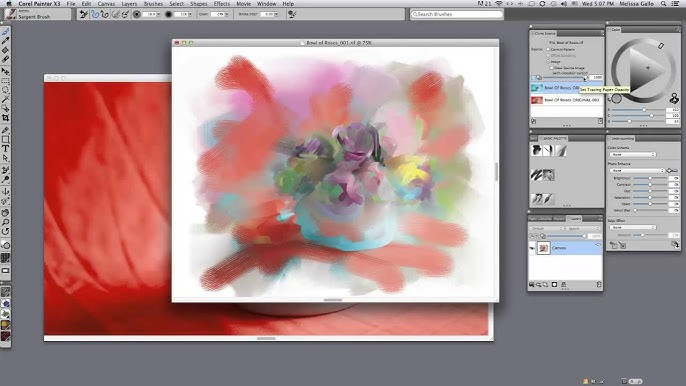The height and width of the screenshot is (386, 686).
Task: Adjust the Saturation slider in Underpainting
Action: click(650, 198)
